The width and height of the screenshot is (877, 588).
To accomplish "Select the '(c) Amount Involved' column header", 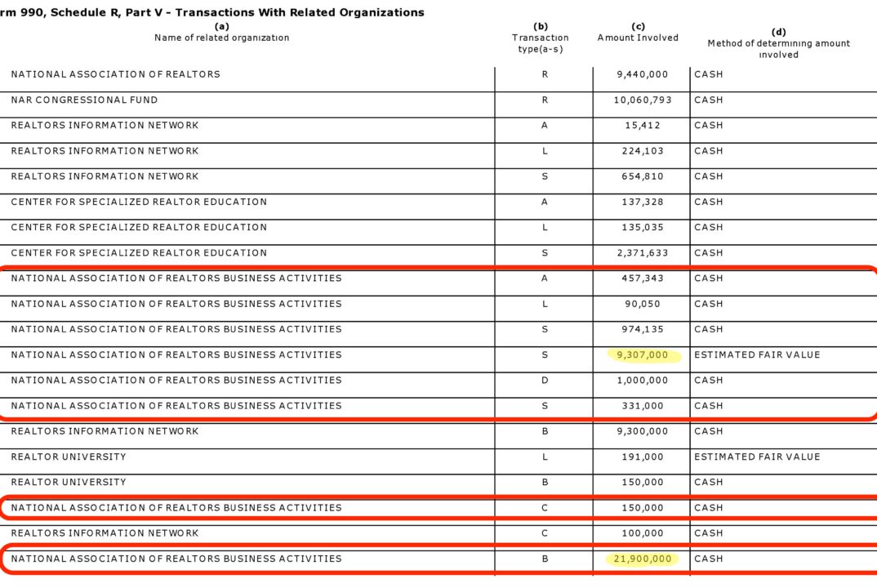I will 638,33.
